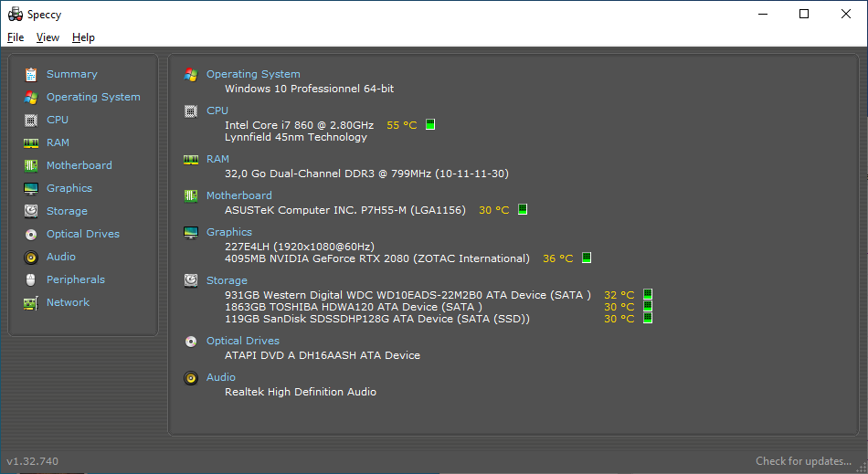Viewport: 868px width, 474px height.
Task: Click 'Windows 10 Professionnel 64-bit' text
Action: (310, 89)
